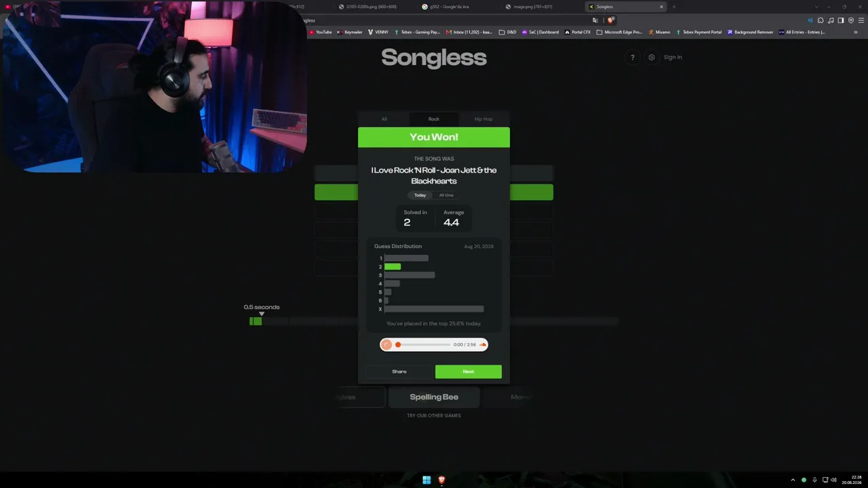Open the Spelling Bee game card
This screenshot has height=488, width=868.
(434, 397)
